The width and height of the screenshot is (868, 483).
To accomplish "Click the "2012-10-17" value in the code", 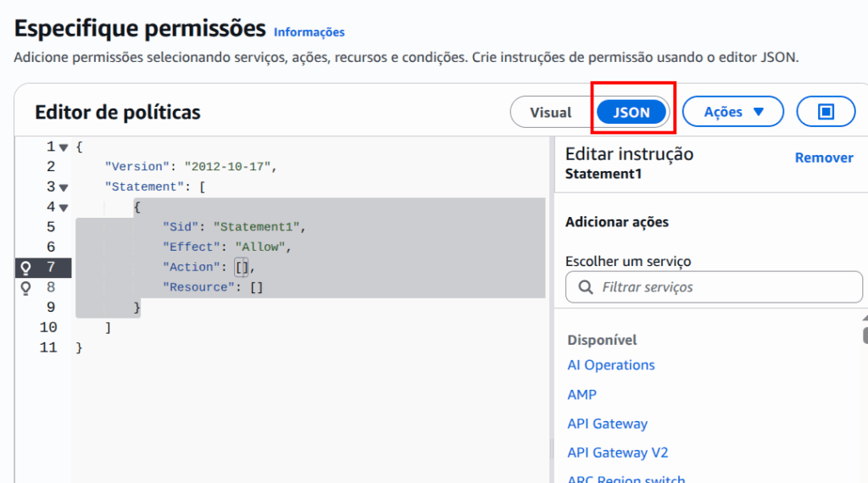I will click(227, 167).
